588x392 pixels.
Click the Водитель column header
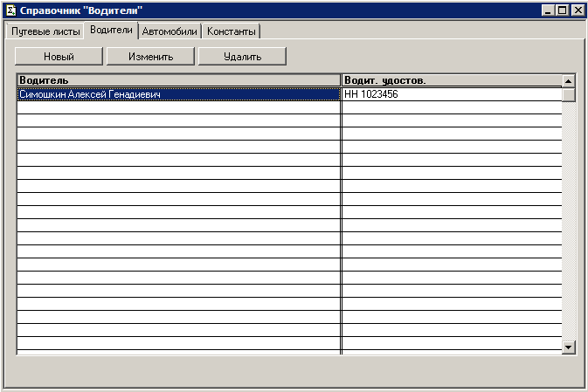tap(179, 80)
